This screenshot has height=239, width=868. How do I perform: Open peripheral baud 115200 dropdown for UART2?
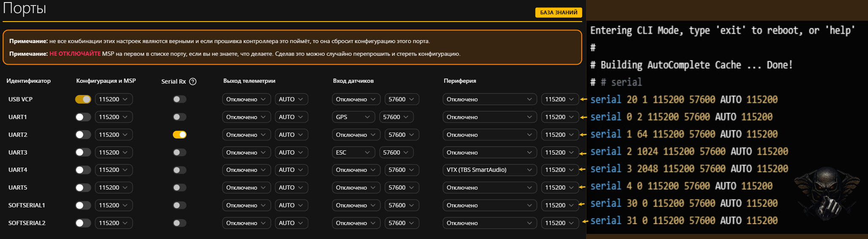tap(560, 135)
